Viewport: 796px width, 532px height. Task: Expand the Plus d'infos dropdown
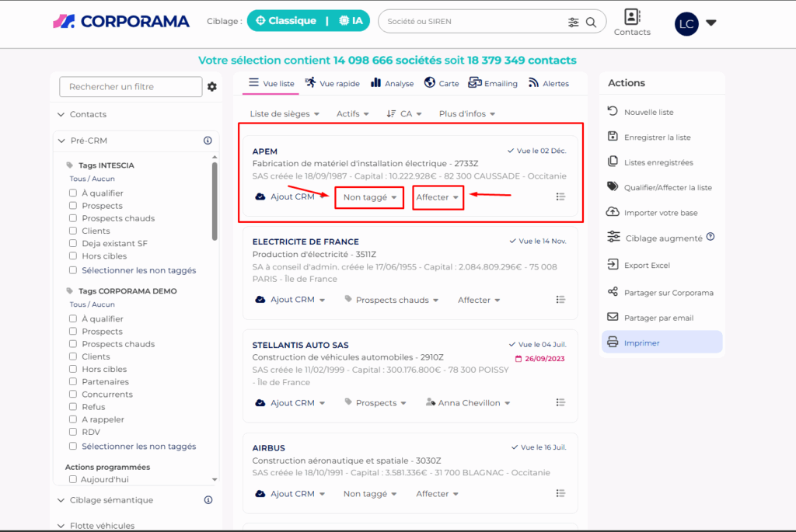click(466, 114)
